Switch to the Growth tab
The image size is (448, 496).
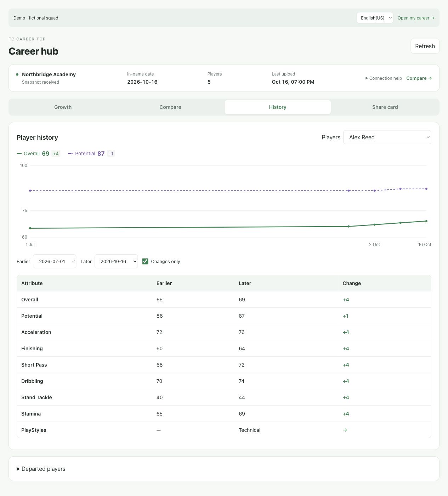click(63, 107)
